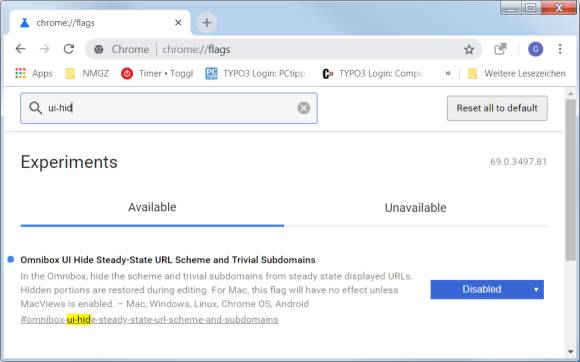
Task: Open the #omnibox-ui-hide-steady-state-url-scheme-and-subdomains link
Action: click(x=149, y=319)
